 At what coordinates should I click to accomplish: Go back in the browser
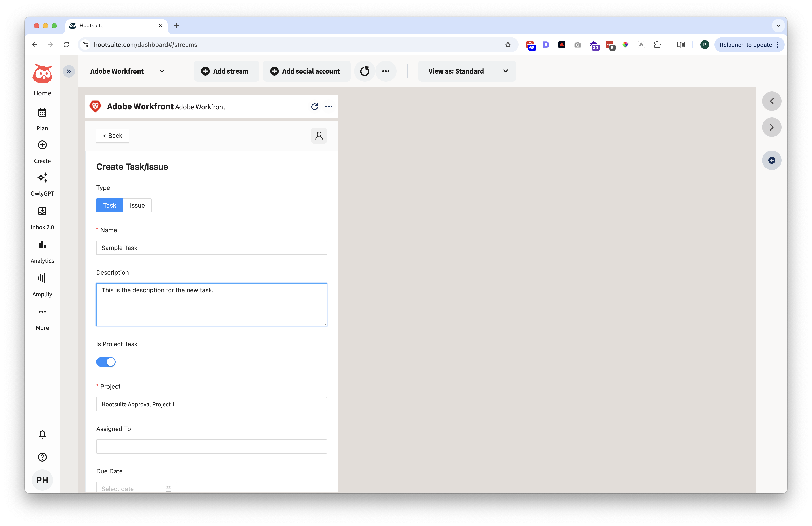(34, 45)
